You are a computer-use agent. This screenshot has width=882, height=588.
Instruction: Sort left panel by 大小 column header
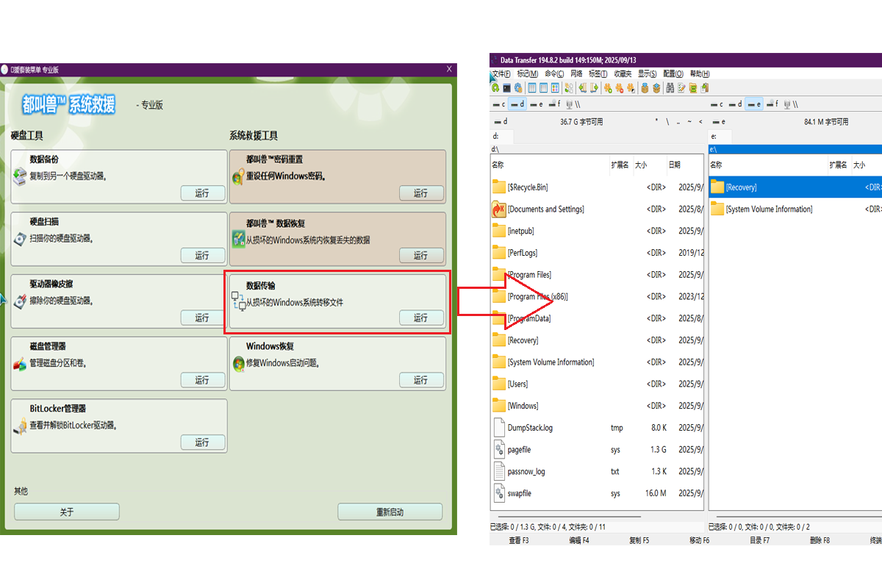[641, 165]
